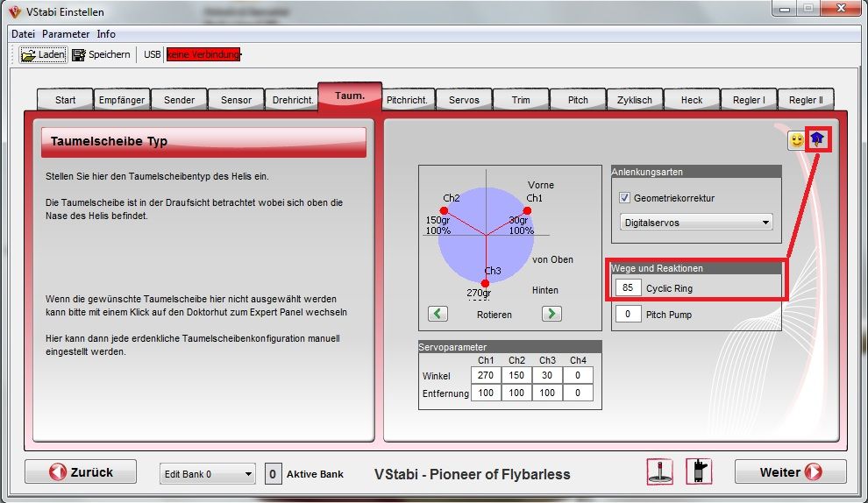
Task: Click Speichern save icon in toolbar
Action: (x=79, y=54)
